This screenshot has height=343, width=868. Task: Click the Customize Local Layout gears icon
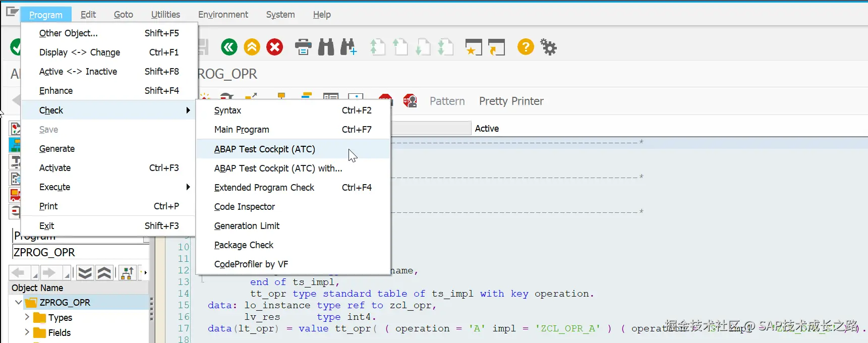click(548, 47)
